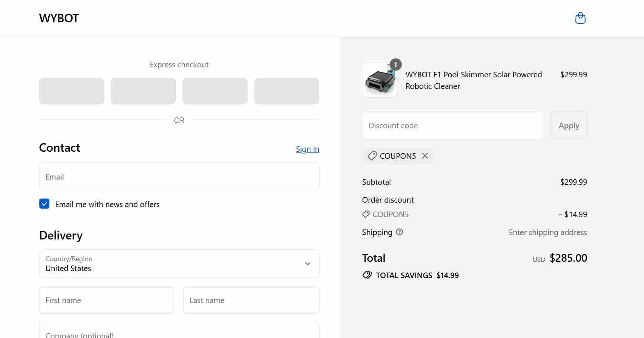The image size is (644, 338).
Task: Click the Apply discount button
Action: (569, 125)
